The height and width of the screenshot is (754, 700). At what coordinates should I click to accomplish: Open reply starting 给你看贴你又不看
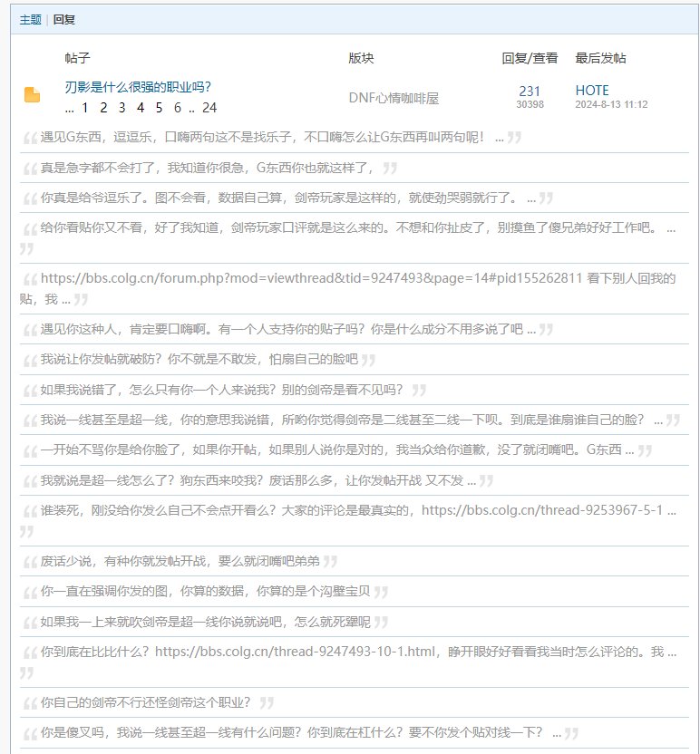tap(358, 227)
